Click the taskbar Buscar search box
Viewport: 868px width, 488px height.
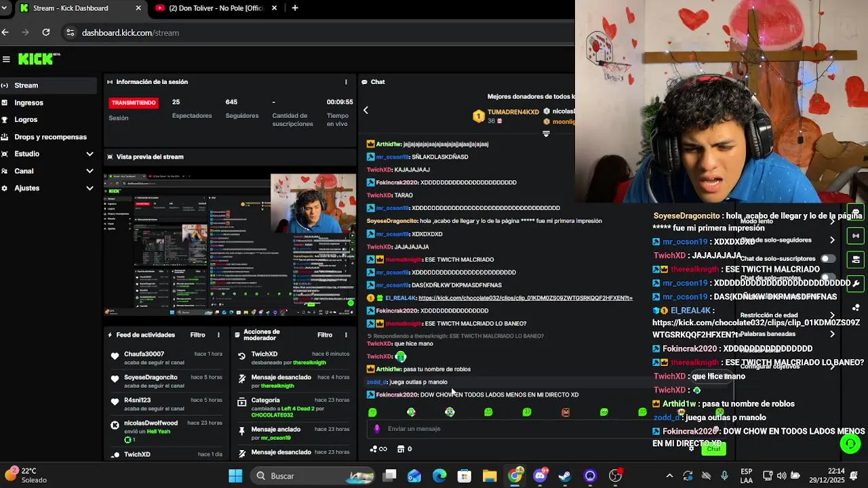pyautogui.click(x=313, y=476)
